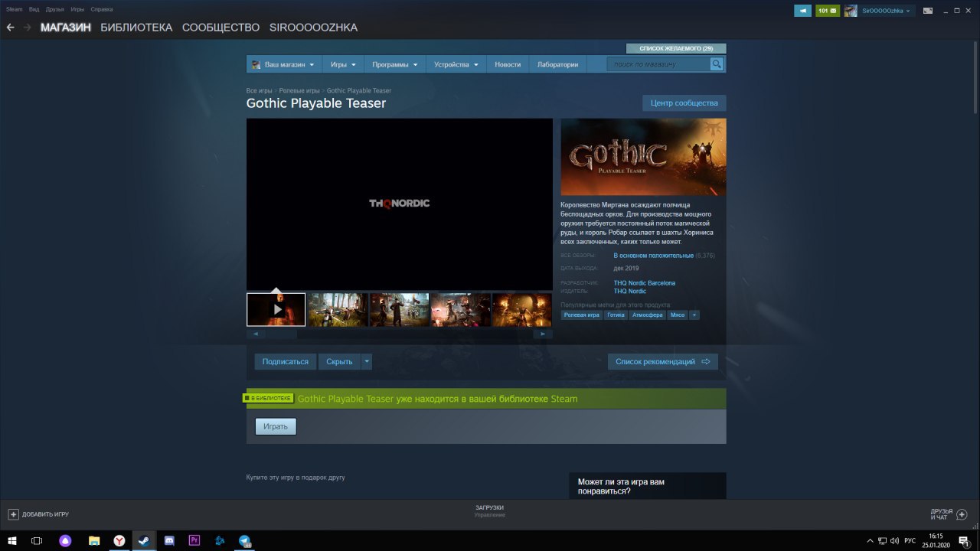Click the plus button to add tags
The height and width of the screenshot is (551, 980).
[694, 315]
